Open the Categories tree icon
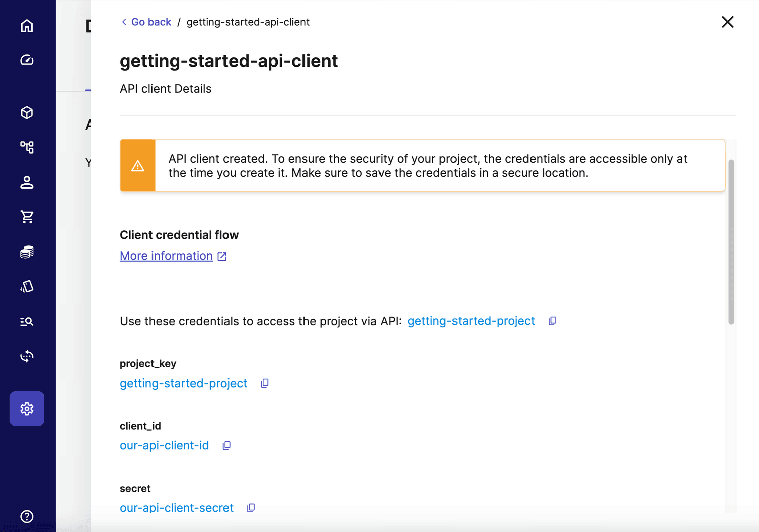 click(x=27, y=147)
